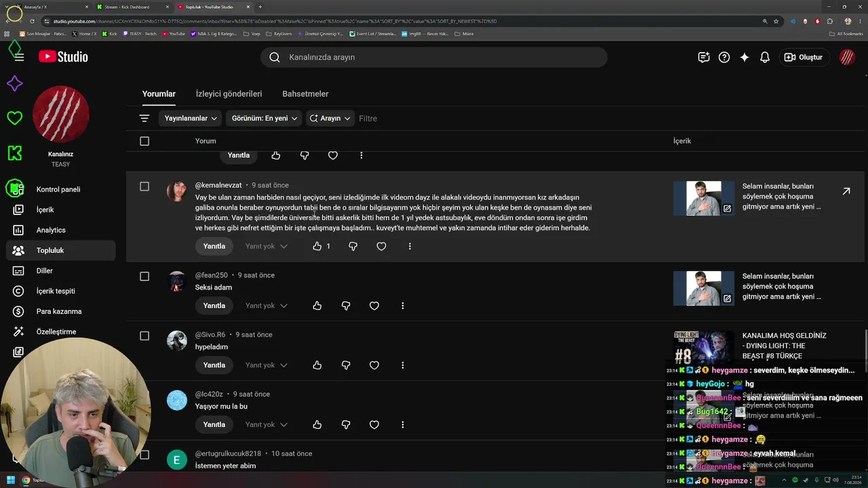Focus the "Kanalınızda arayın" search field
Screen dimensions: 868x488
pos(434,58)
